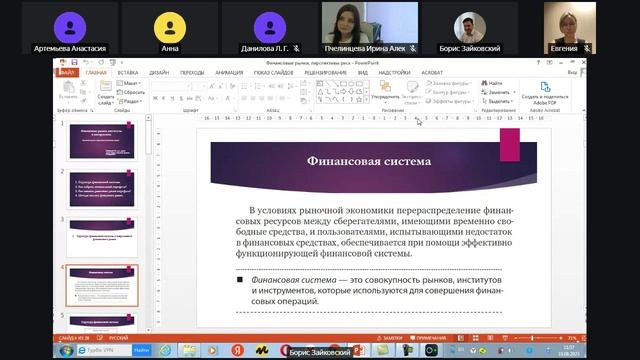Toggle underline (Ч) formatting
Screen dimensions: 640x360
pyautogui.click(x=172, y=98)
